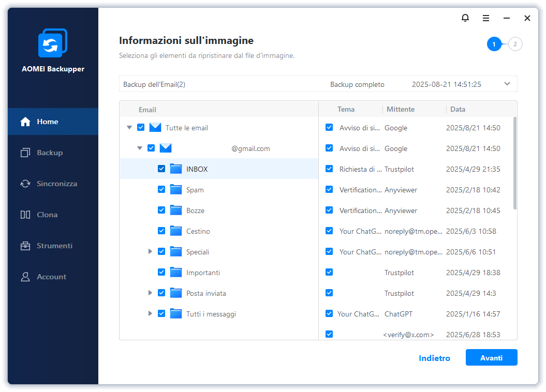Viewport: 546px width, 392px height.
Task: Click the Cestino folder icon
Action: pyautogui.click(x=176, y=231)
